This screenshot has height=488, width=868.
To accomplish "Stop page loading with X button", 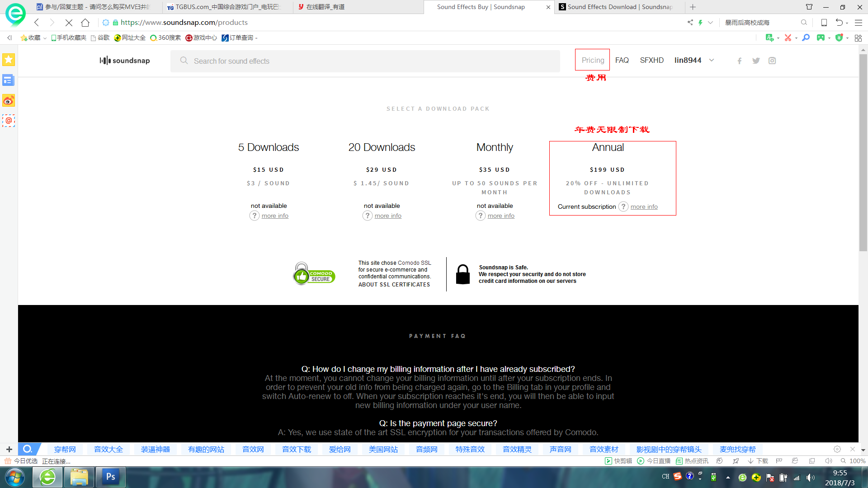I will [x=69, y=23].
